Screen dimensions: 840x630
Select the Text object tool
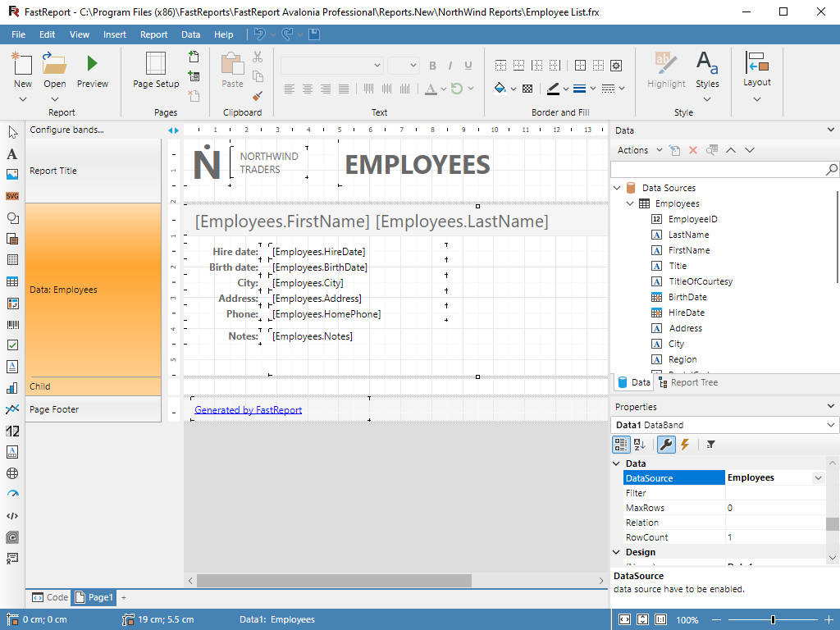12,153
